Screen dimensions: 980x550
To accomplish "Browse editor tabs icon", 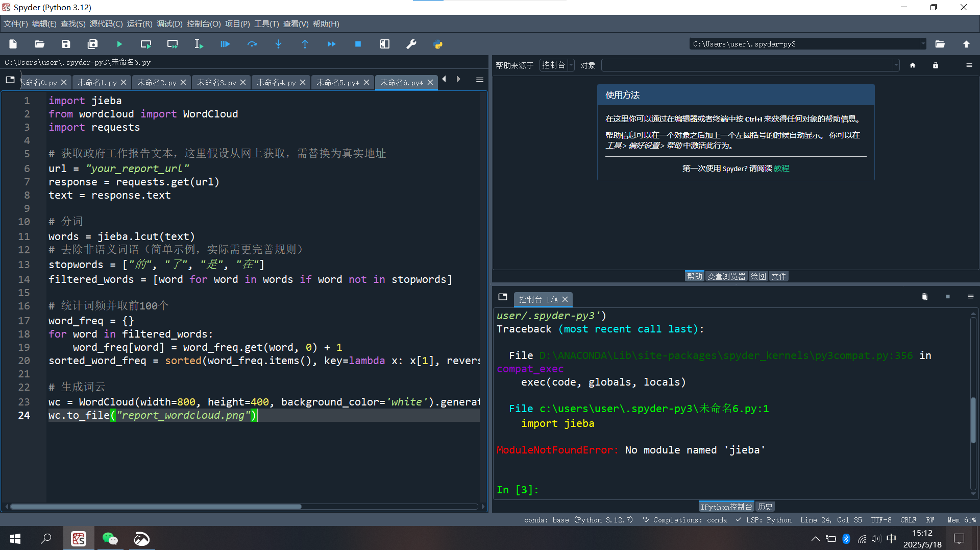I will coord(10,80).
